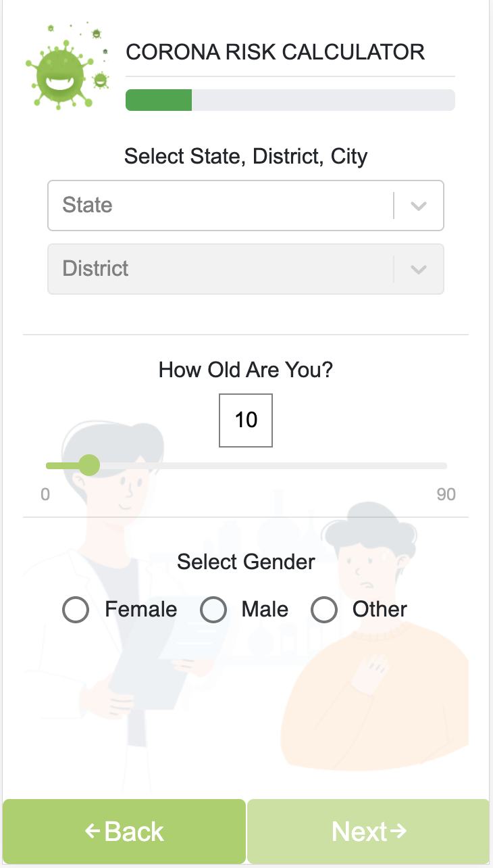
Task: Click the green coronavirus logo icon
Action: (66, 68)
